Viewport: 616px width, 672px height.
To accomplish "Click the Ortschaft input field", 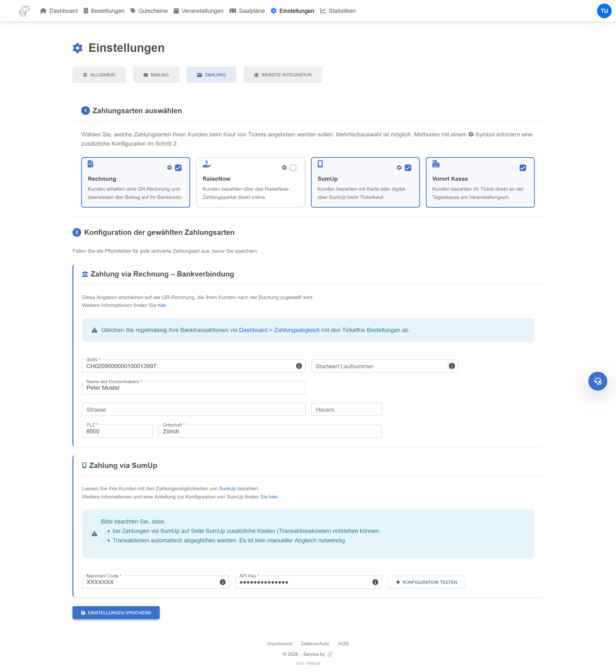I will (x=270, y=431).
